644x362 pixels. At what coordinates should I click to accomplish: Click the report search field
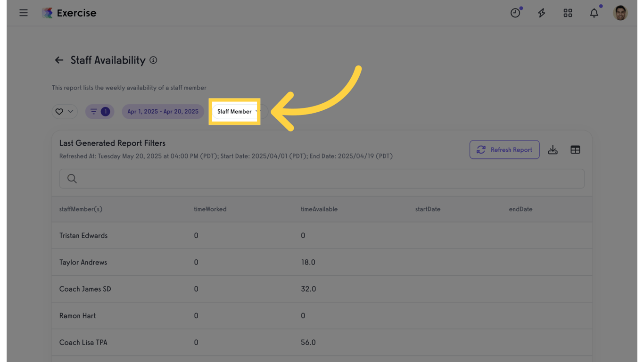click(x=322, y=179)
